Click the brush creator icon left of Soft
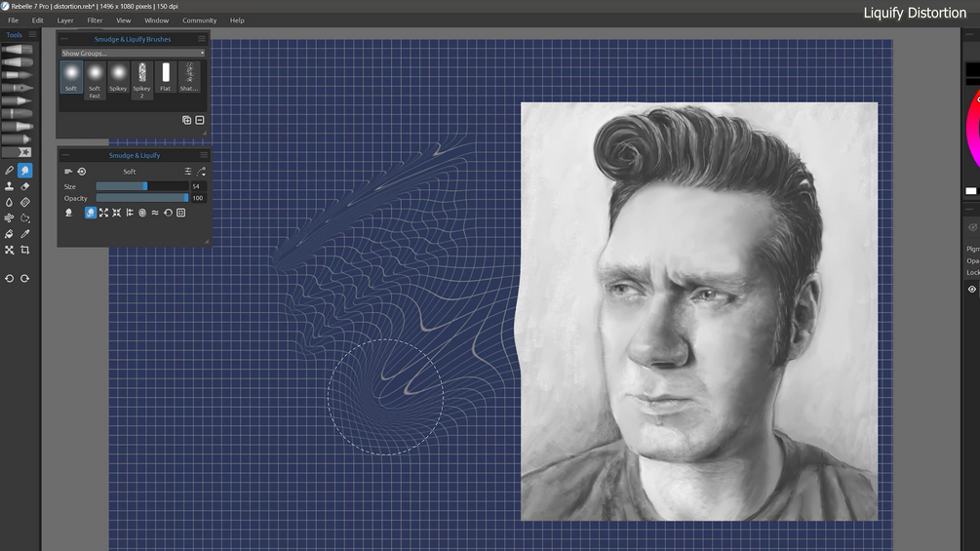 click(68, 172)
